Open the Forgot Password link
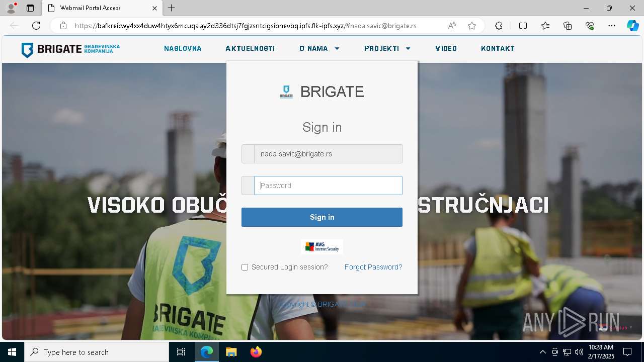This screenshot has width=644, height=362. pyautogui.click(x=373, y=267)
